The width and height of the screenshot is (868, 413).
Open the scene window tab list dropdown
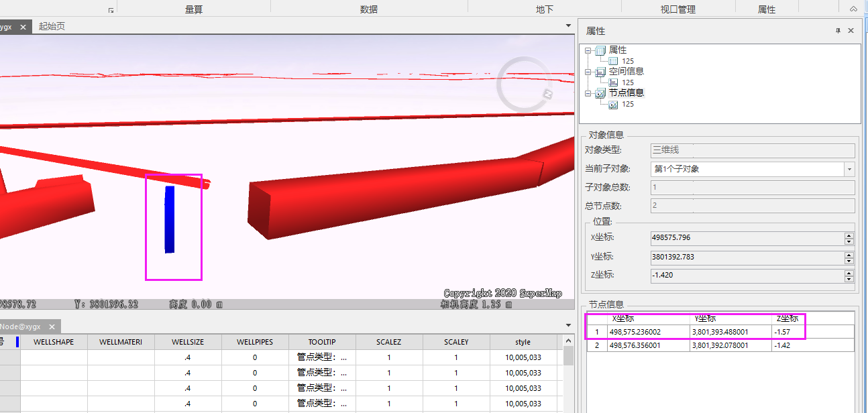569,25
